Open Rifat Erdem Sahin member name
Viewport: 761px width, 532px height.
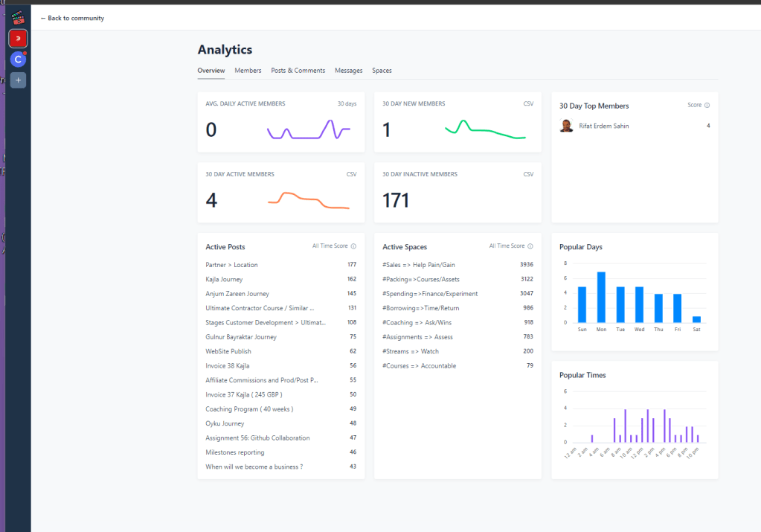click(x=604, y=126)
